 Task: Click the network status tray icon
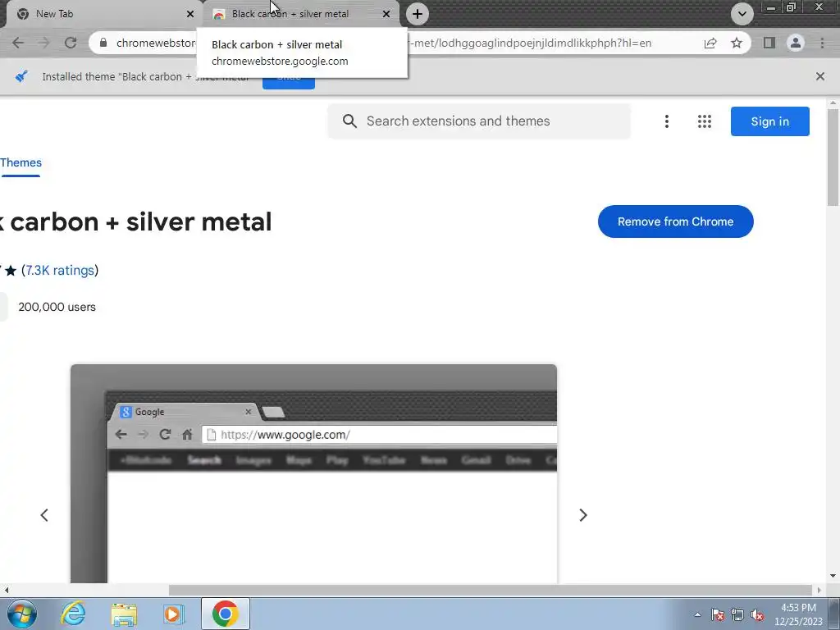pos(737,614)
